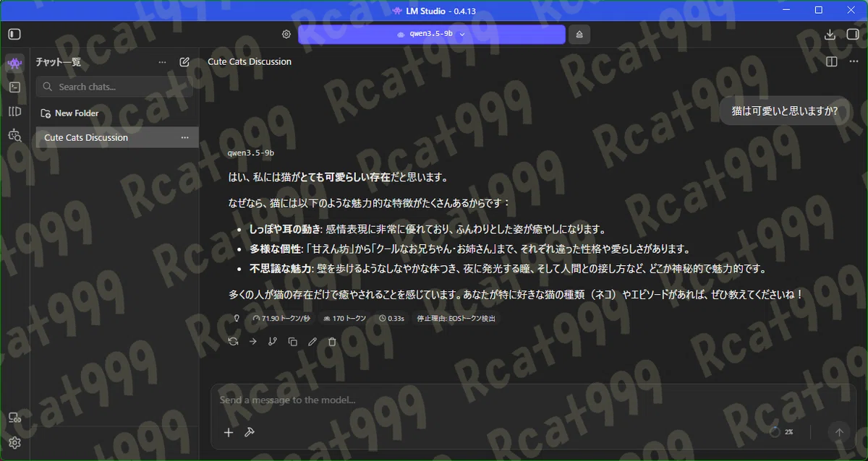Open the qwen3.5-9b model selector dropdown

[x=432, y=34]
